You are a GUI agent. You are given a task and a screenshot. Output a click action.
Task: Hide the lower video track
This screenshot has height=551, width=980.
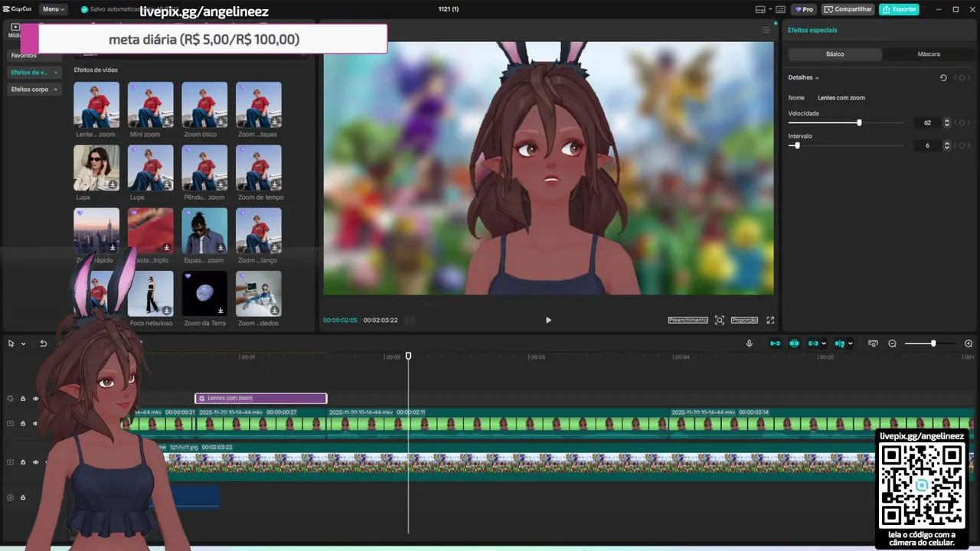click(x=35, y=462)
